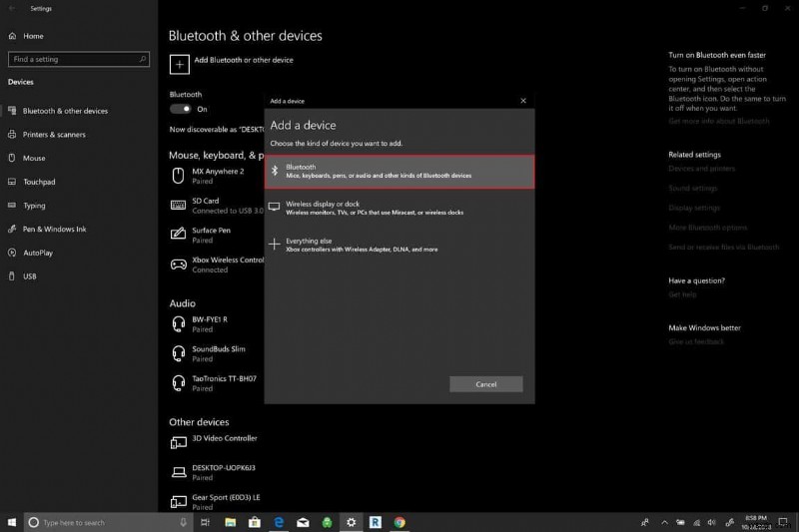Click Xbox Wireless Controller gamepad icon
Screen dimensions: 799x532
click(x=179, y=265)
